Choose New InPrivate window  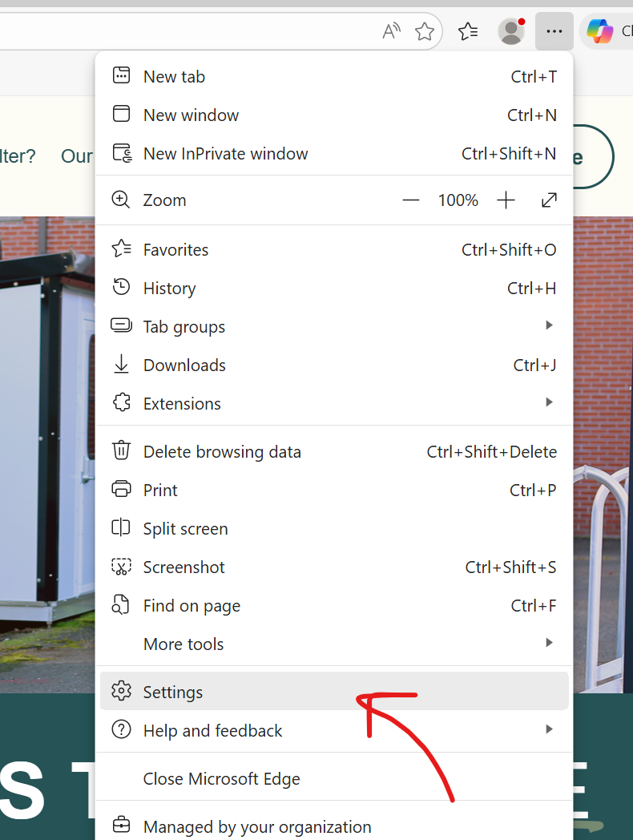point(334,154)
